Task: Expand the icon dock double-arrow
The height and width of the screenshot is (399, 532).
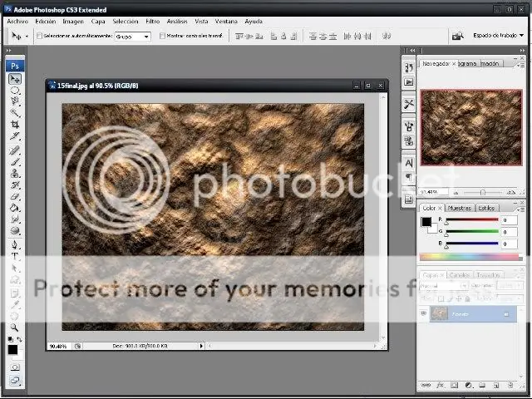Action: [x=412, y=50]
